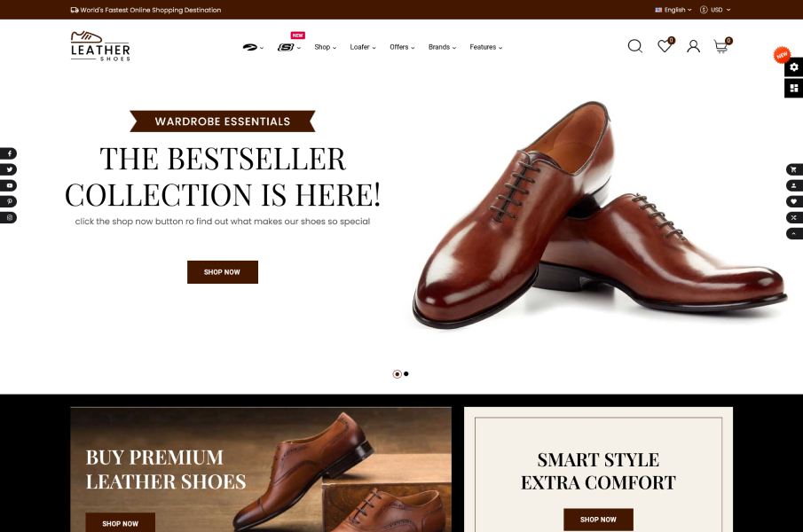Click Shop Now on Smart Style banner
This screenshot has height=532, width=803.
click(598, 520)
